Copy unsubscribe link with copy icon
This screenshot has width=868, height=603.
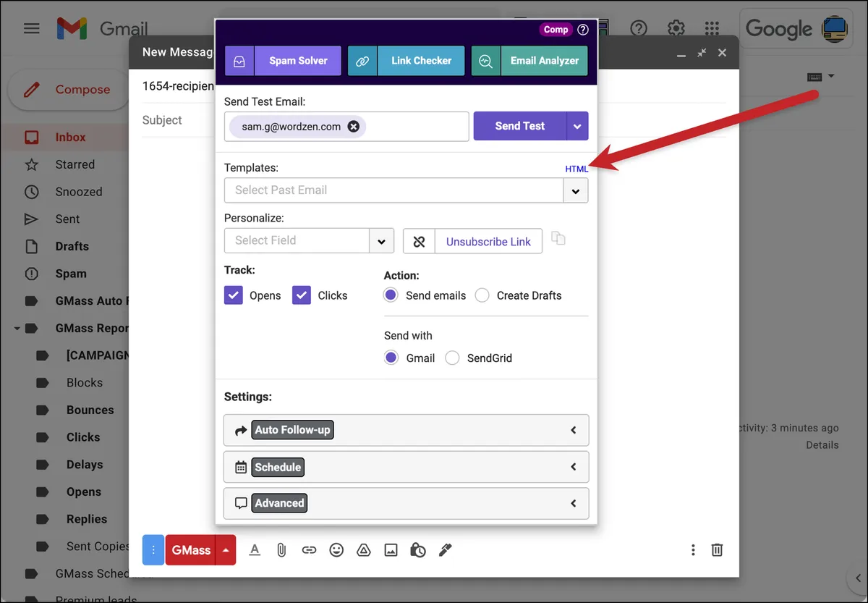point(558,238)
